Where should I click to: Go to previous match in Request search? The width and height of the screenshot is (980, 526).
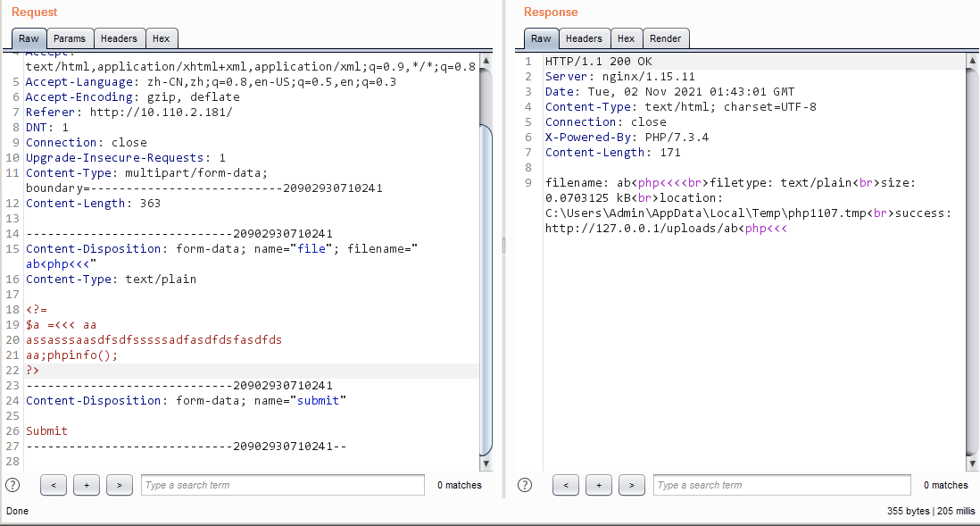coord(54,485)
